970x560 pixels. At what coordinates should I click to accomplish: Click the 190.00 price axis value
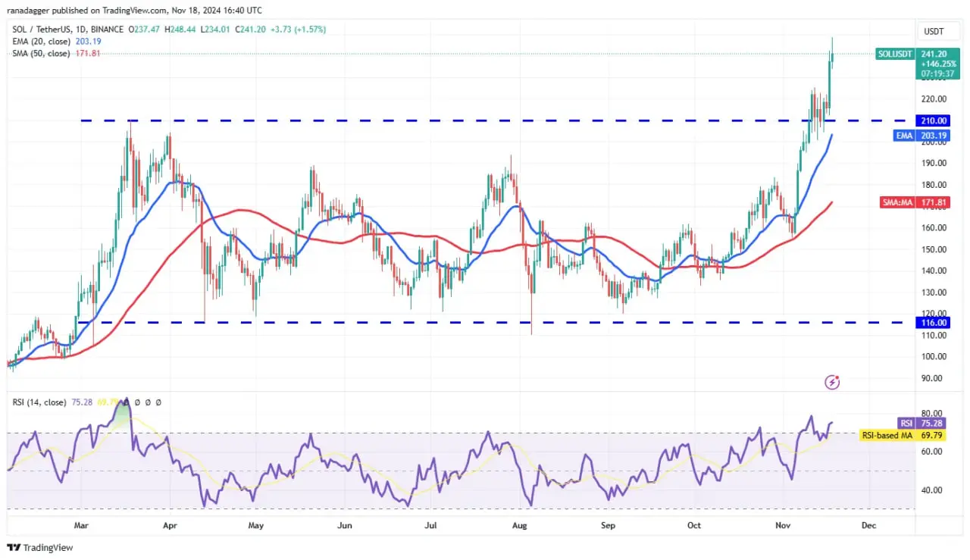click(932, 163)
